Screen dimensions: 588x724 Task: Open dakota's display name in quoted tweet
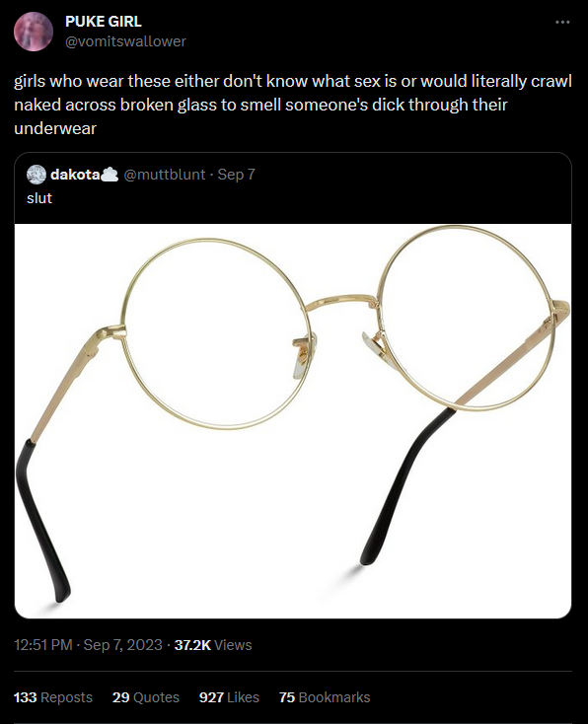[75, 175]
